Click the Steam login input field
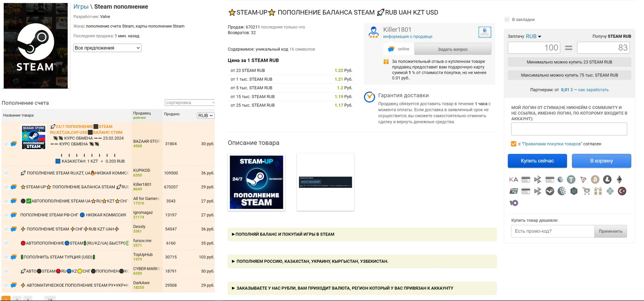Image resolution: width=644 pixels, height=301 pixels. (x=569, y=129)
